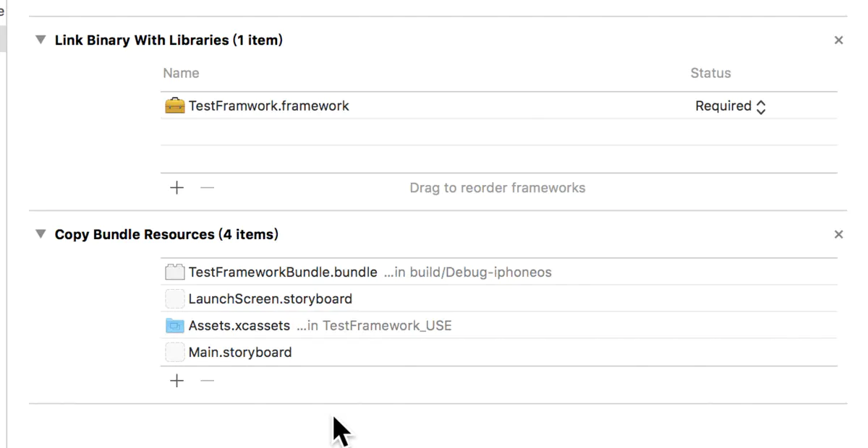Viewport: 868px width, 448px height.
Task: Click the Name column header
Action: click(x=181, y=73)
